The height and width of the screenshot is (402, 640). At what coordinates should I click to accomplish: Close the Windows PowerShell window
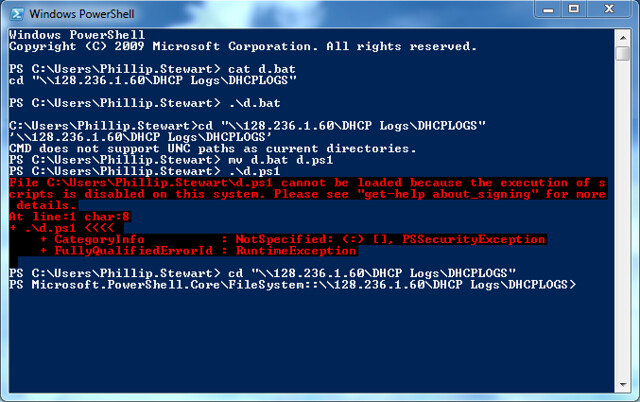coord(609,9)
